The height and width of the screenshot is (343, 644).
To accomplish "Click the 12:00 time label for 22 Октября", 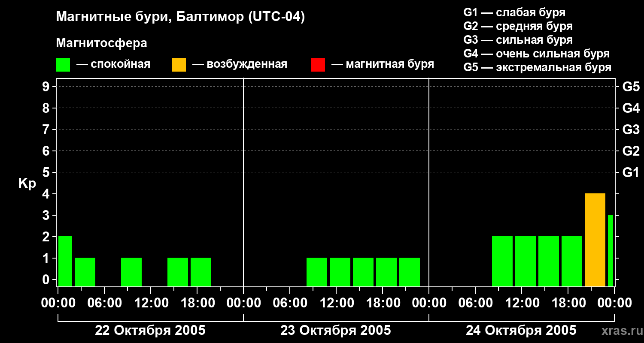I will coord(151,303).
